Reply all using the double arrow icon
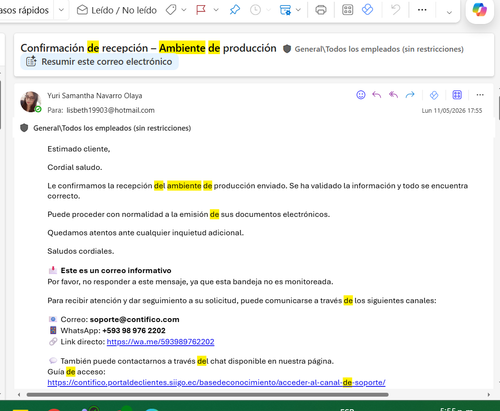 (393, 95)
